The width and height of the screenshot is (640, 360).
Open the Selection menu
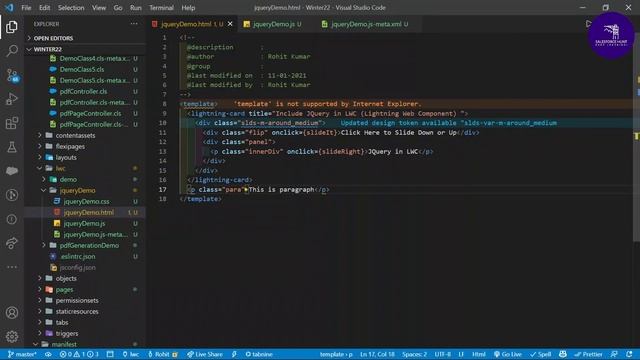coord(71,8)
